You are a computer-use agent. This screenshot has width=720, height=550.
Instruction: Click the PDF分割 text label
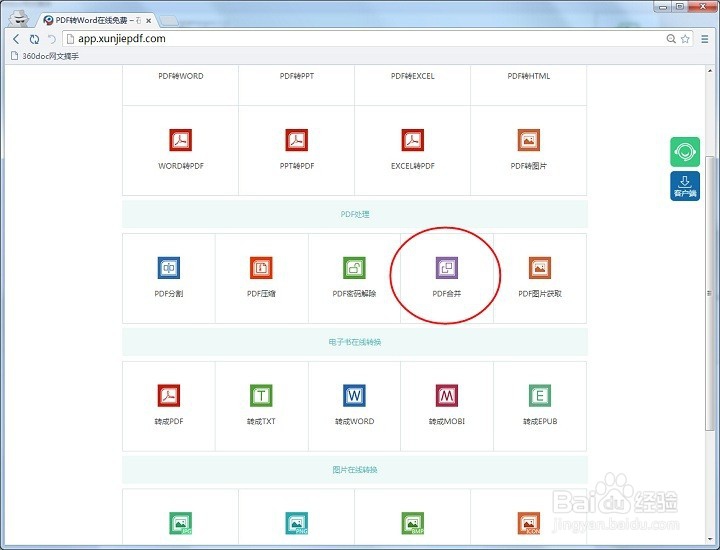[169, 293]
